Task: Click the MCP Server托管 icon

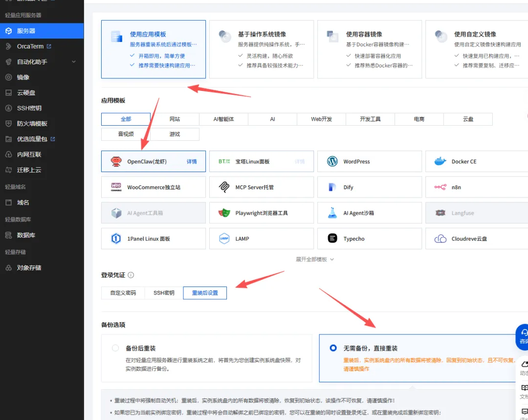Action: [x=224, y=187]
